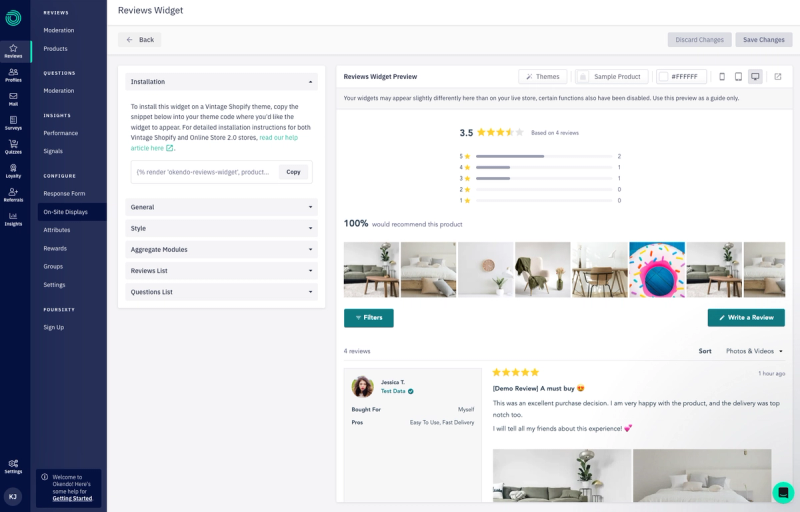Open the armchair with blanket thumbnail
This screenshot has height=512, width=800.
(x=543, y=270)
